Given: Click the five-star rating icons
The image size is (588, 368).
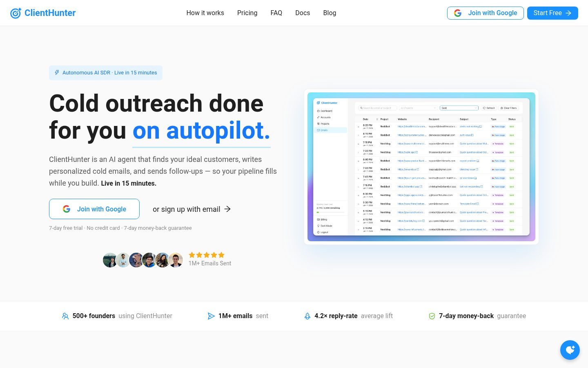Looking at the screenshot, I should click(207, 255).
